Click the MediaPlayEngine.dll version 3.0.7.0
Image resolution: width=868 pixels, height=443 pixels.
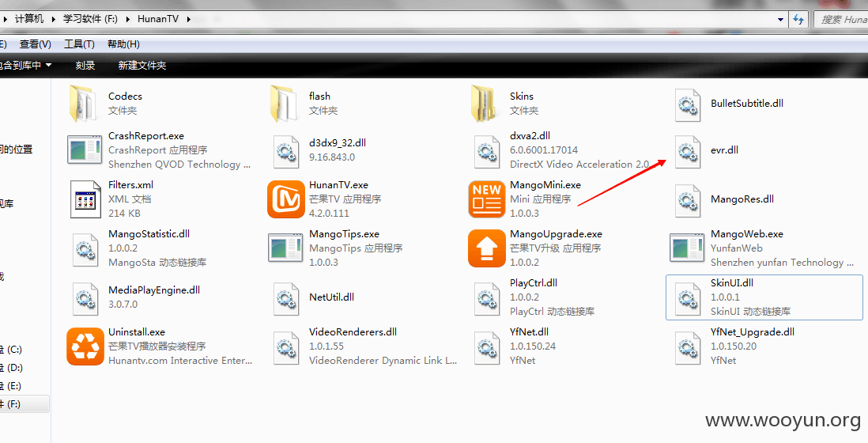(x=123, y=304)
